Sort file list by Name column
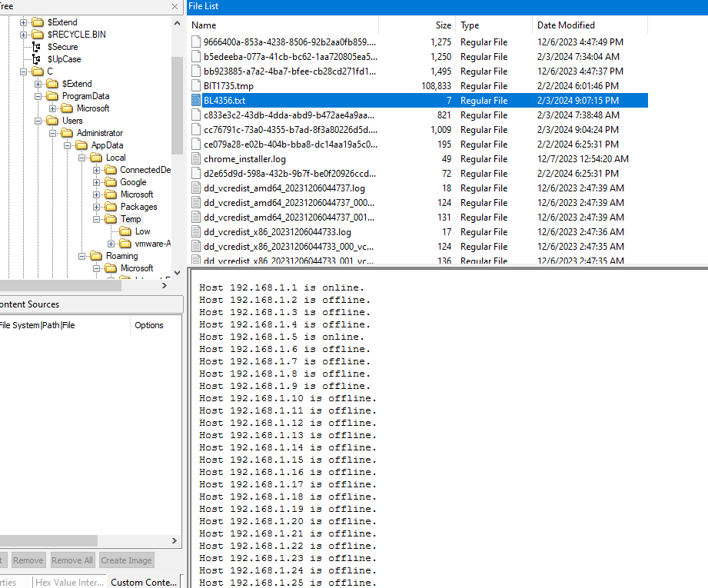This screenshot has height=588, width=708. coord(283,25)
